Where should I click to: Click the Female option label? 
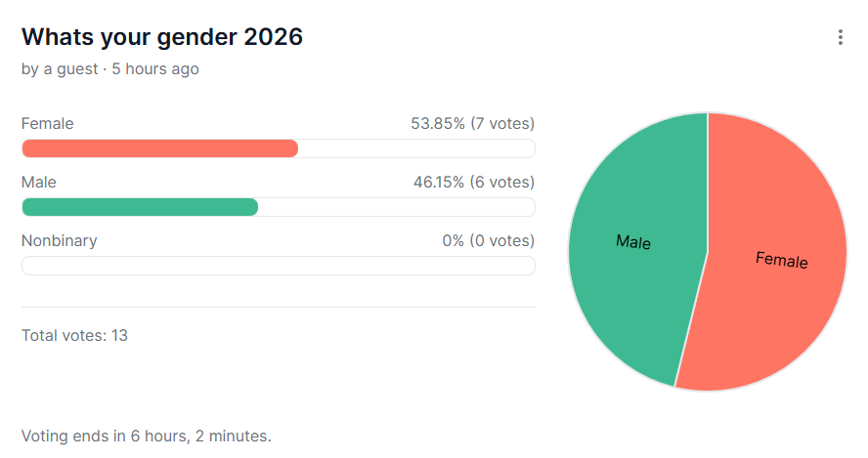tap(48, 123)
